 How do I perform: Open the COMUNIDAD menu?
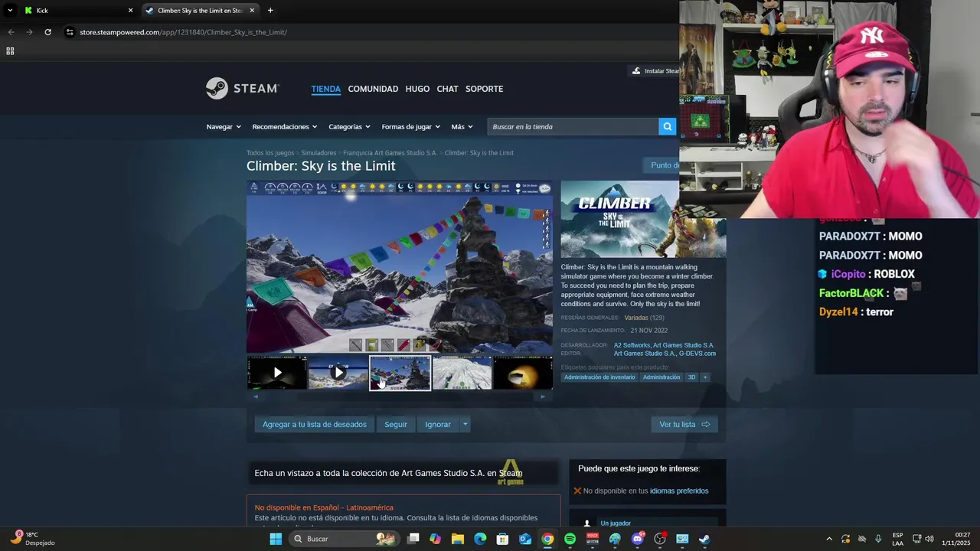tap(373, 89)
